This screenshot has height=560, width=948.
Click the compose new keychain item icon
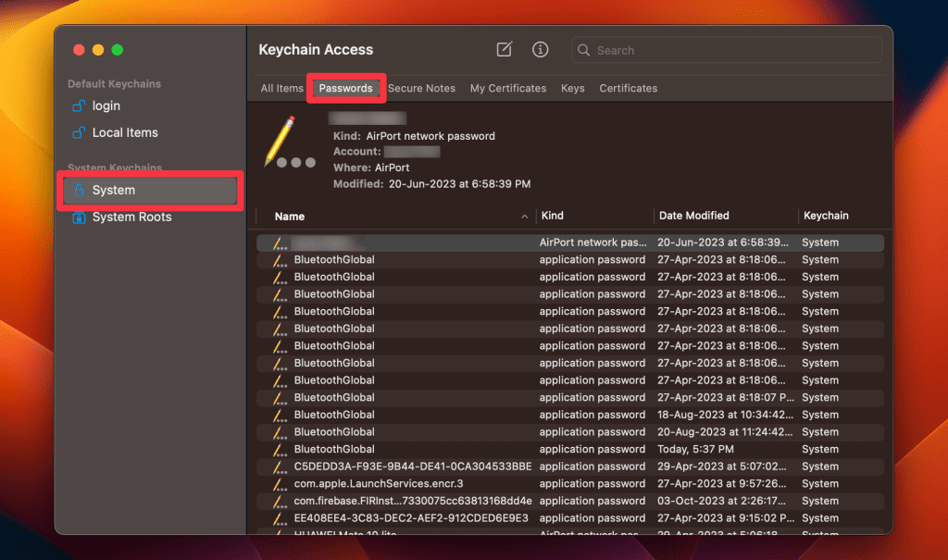click(505, 50)
